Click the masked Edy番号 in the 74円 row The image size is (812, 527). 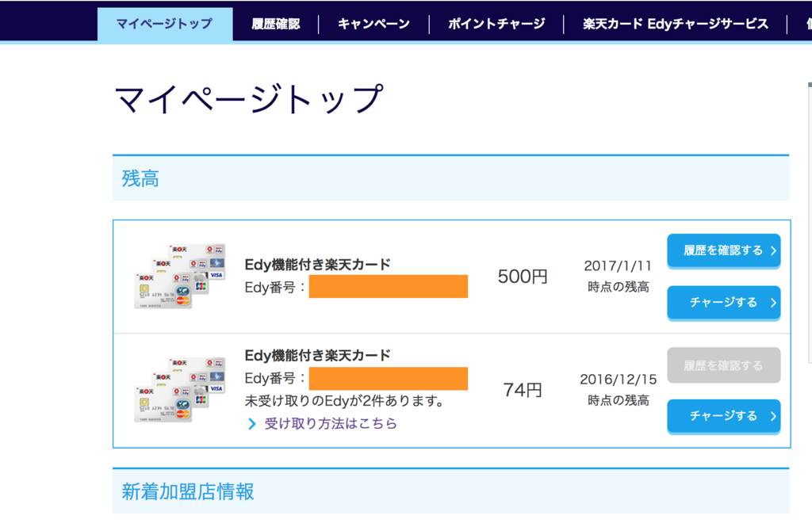tap(389, 379)
